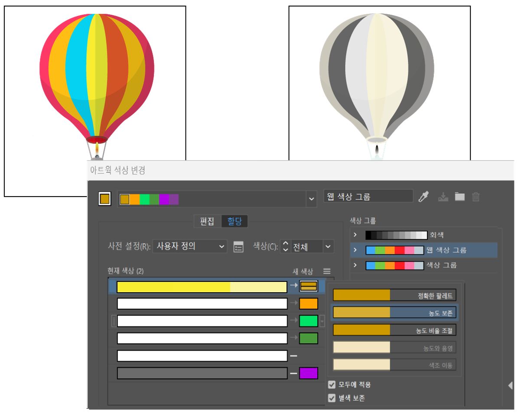The width and height of the screenshot is (531, 420).
Task: Click the purple new color swatch
Action: (x=309, y=373)
